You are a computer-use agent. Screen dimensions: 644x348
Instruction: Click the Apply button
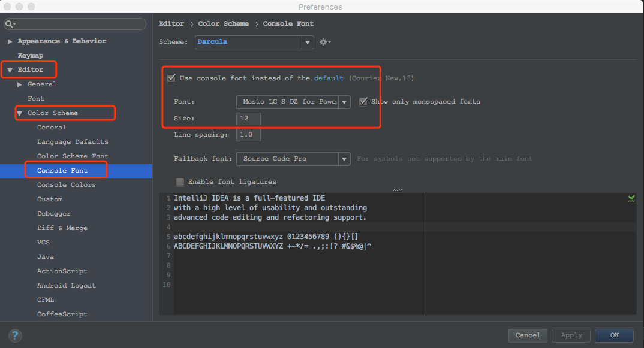coord(571,335)
